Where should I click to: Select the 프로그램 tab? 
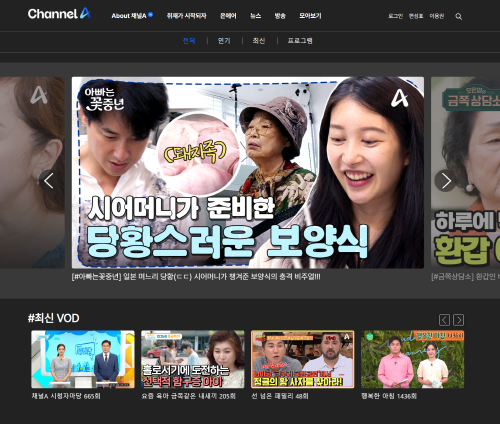pos(300,41)
